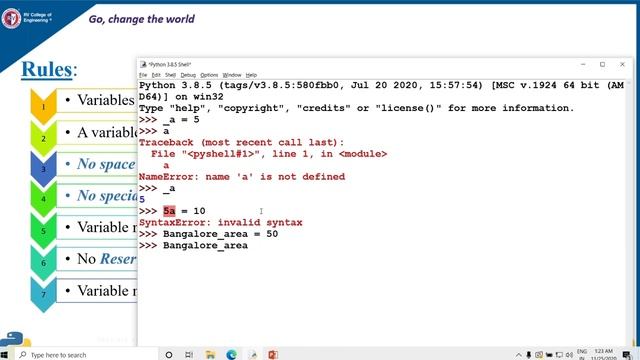Open the Options menu

click(209, 75)
